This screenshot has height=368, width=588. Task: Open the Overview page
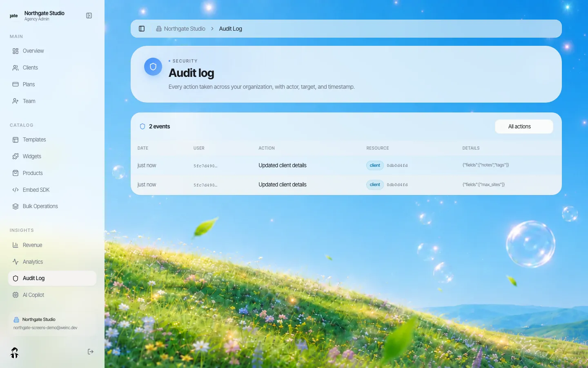pyautogui.click(x=52, y=51)
